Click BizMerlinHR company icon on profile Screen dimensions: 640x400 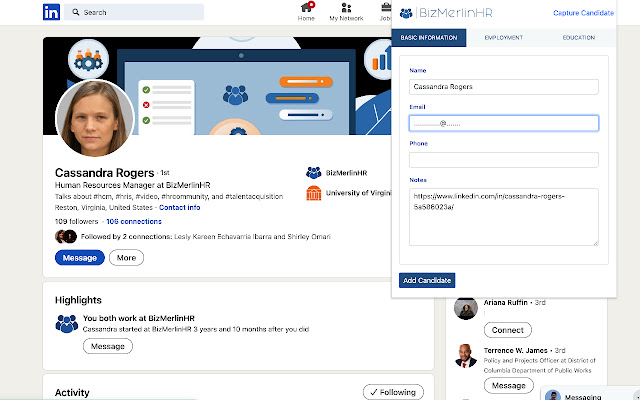click(313, 173)
